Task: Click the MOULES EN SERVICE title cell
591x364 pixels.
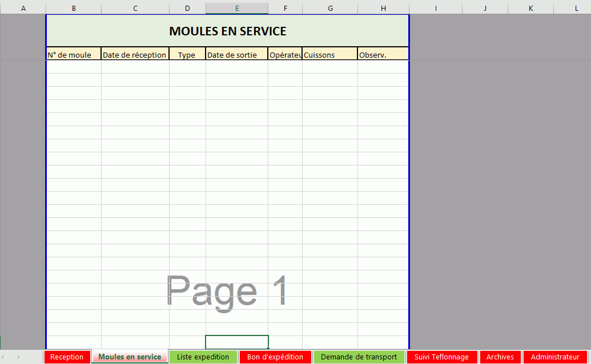Action: [x=228, y=31]
